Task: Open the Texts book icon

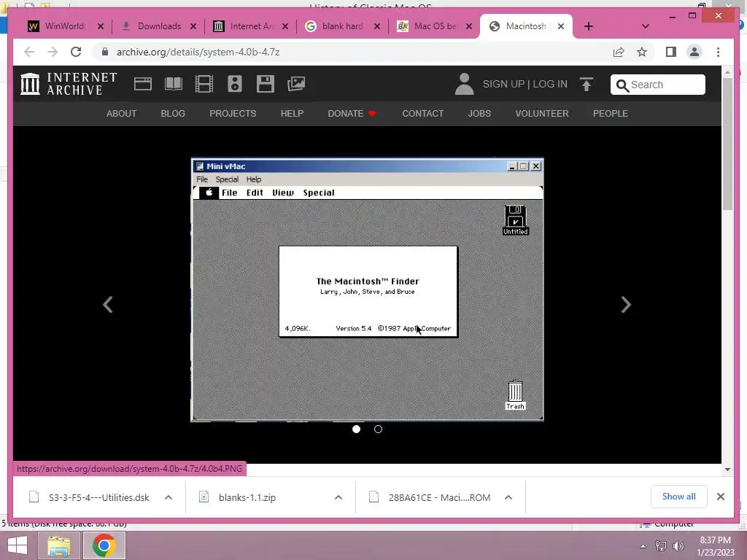Action: tap(174, 84)
